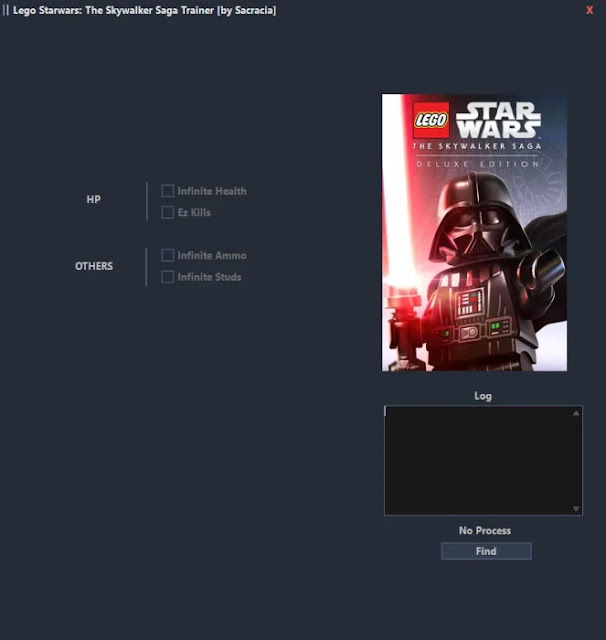Click the Log heading label

[x=483, y=396]
